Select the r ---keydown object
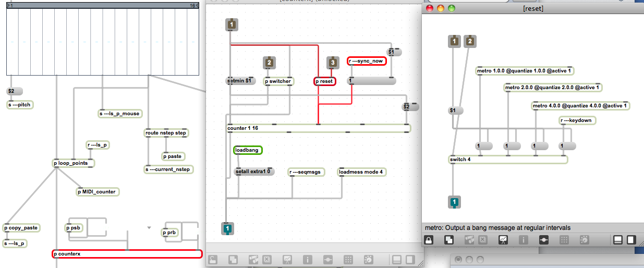The image size is (644, 268). (578, 120)
